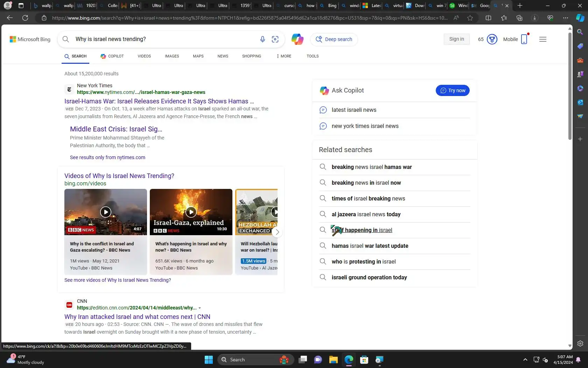Click the Bing search query input field
The height and width of the screenshot is (368, 588).
click(x=164, y=39)
